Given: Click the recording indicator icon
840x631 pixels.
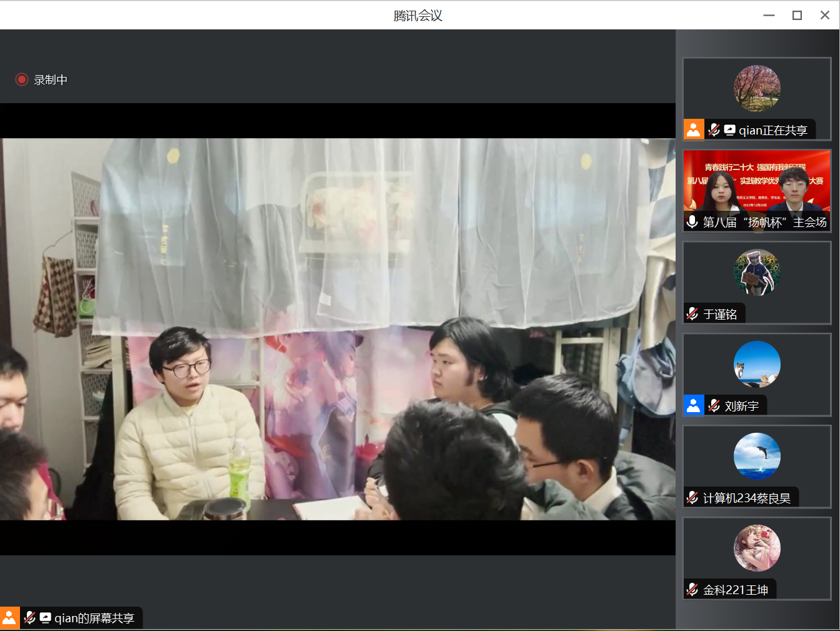Looking at the screenshot, I should 21,79.
